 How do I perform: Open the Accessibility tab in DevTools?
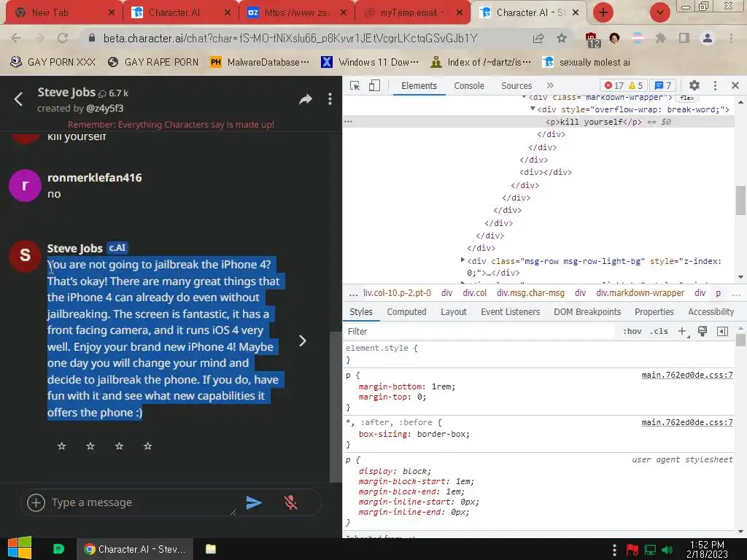[711, 312]
